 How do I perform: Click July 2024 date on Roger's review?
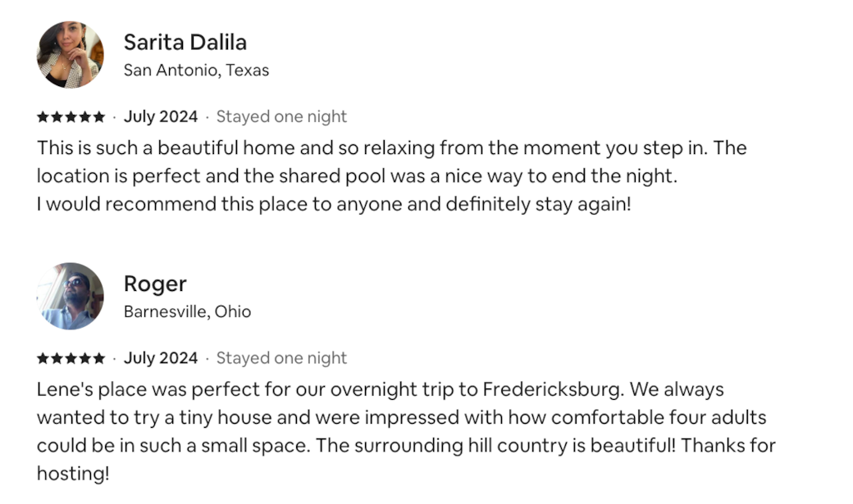[161, 358]
